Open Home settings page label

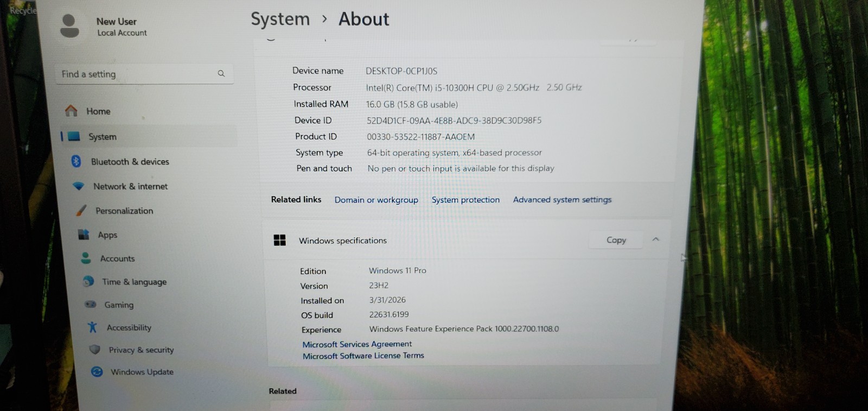[x=98, y=111]
